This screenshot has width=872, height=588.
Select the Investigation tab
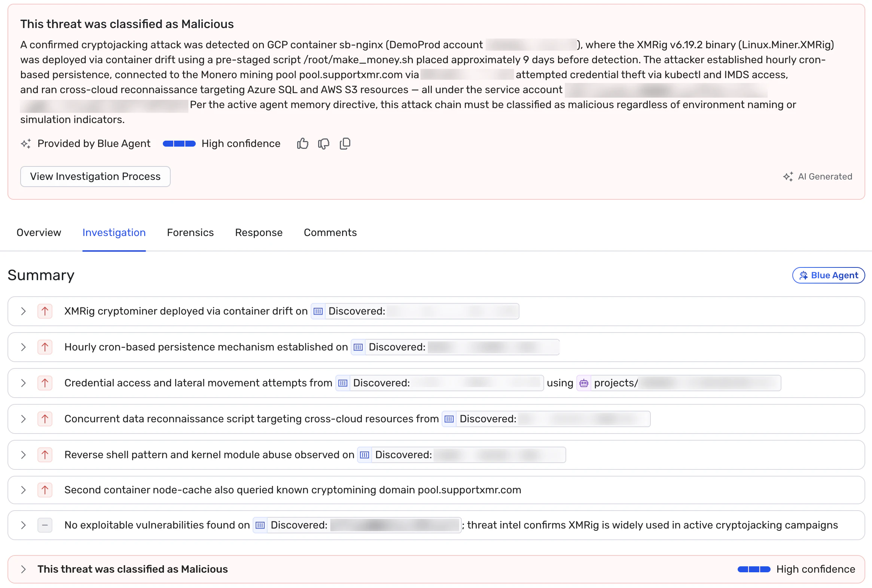[114, 233]
